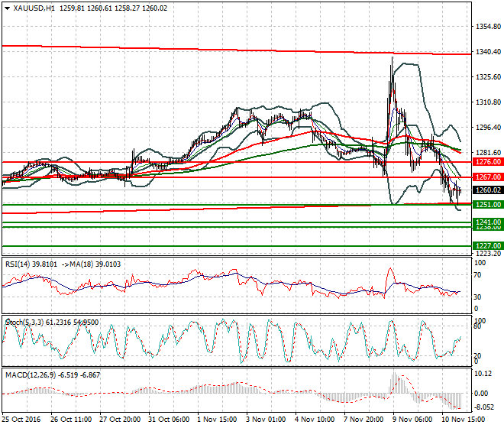Select the XAUUSD,H1 chart title text
The image size is (504, 428).
[34, 8]
